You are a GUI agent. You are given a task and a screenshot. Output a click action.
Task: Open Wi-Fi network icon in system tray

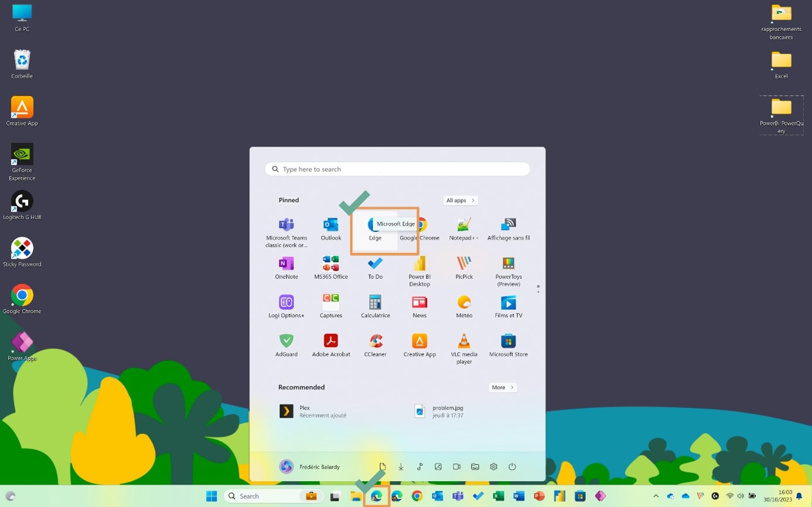730,496
